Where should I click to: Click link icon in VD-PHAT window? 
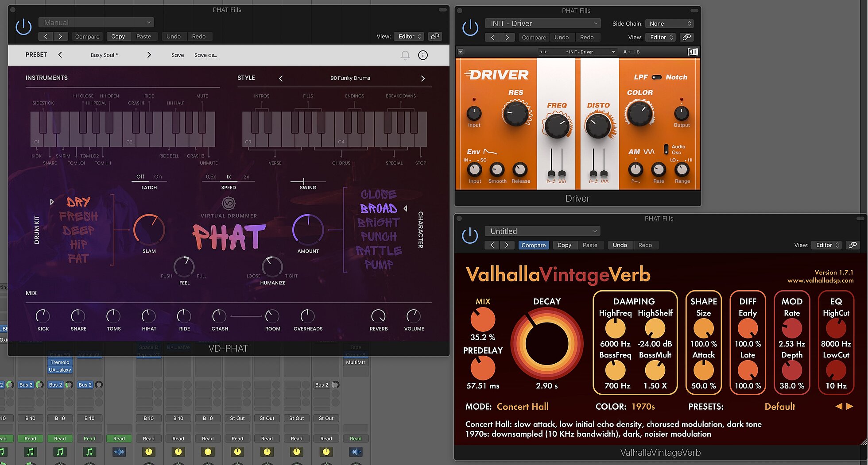pos(435,36)
